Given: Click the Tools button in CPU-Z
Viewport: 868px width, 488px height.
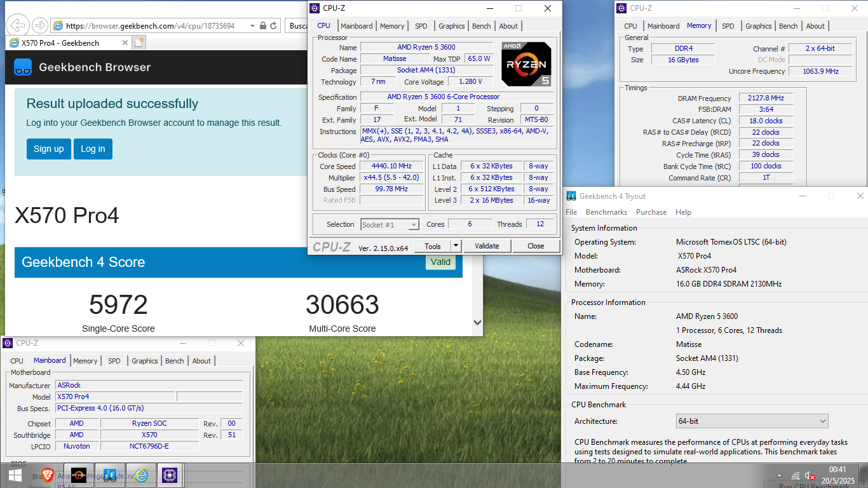Looking at the screenshot, I should pyautogui.click(x=433, y=246).
